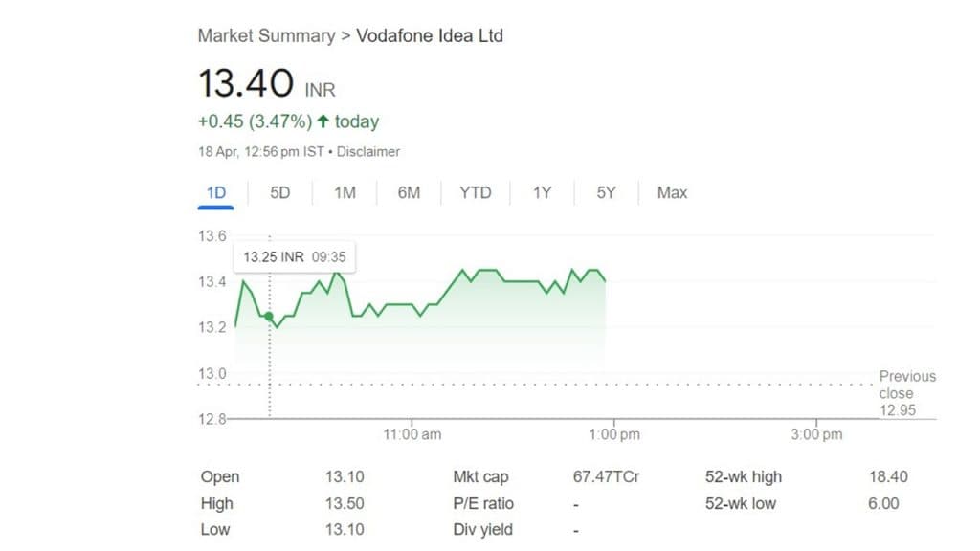Open the 1M chart range
Image resolution: width=980 pixels, height=551 pixels.
(345, 192)
